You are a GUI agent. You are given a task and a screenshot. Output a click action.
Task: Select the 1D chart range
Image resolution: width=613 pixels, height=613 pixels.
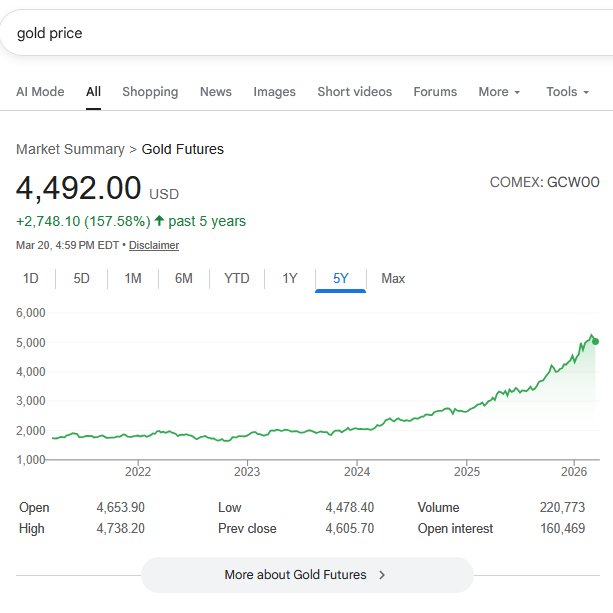tap(30, 278)
